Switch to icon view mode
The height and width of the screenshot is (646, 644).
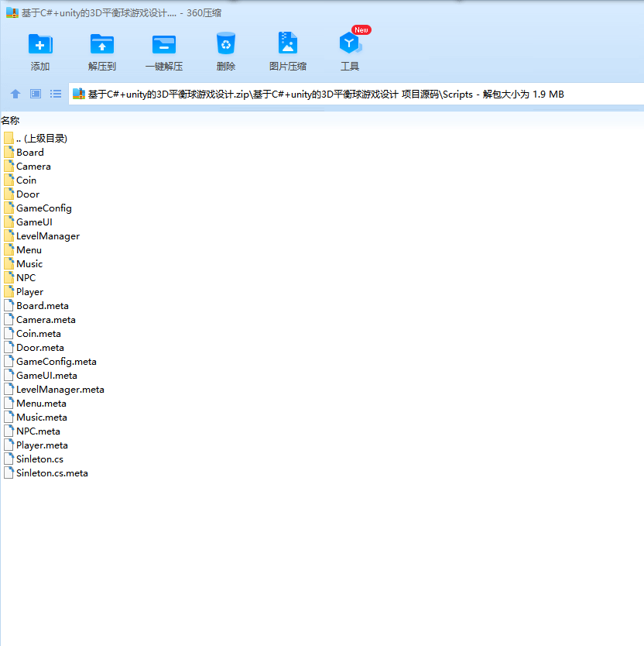click(x=36, y=94)
